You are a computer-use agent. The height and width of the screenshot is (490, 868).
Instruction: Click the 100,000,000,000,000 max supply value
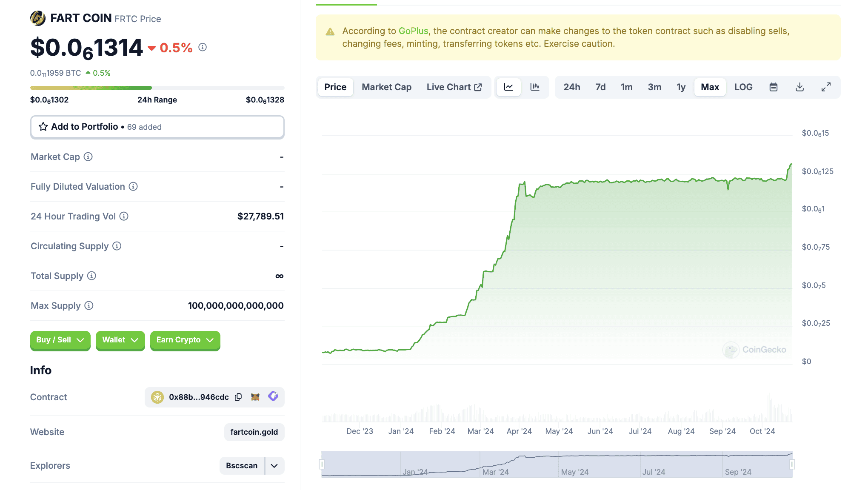tap(236, 306)
